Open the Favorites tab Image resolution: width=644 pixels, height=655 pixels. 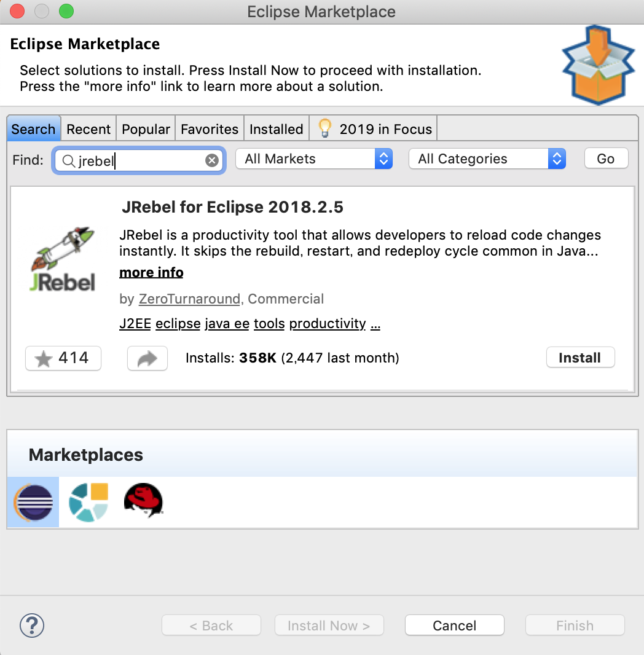point(210,129)
